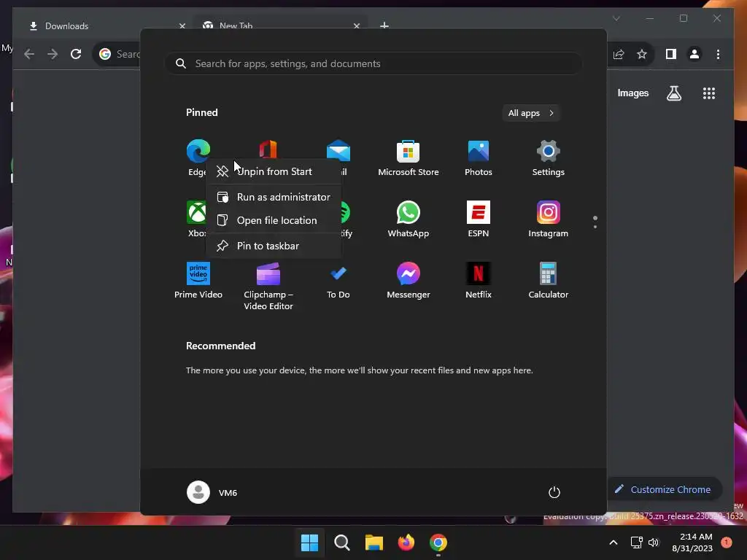Click the Chrome share page icon
Image resolution: width=747 pixels, height=560 pixels.
(x=619, y=54)
